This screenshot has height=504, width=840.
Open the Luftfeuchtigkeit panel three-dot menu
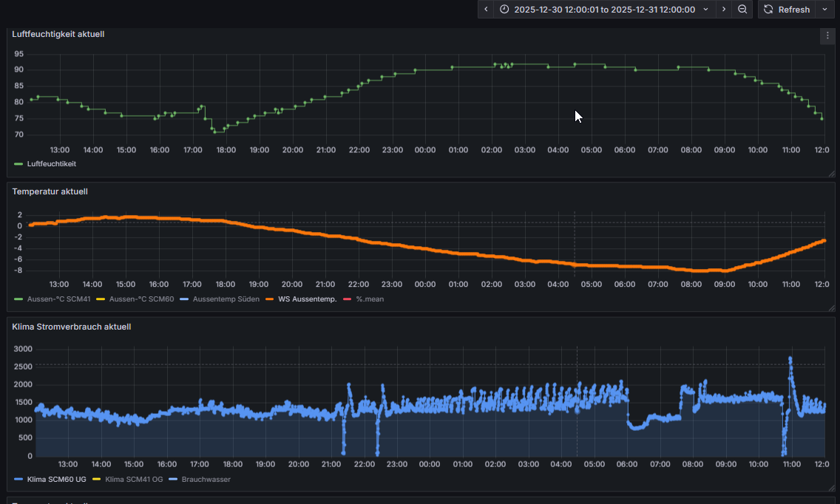click(827, 35)
